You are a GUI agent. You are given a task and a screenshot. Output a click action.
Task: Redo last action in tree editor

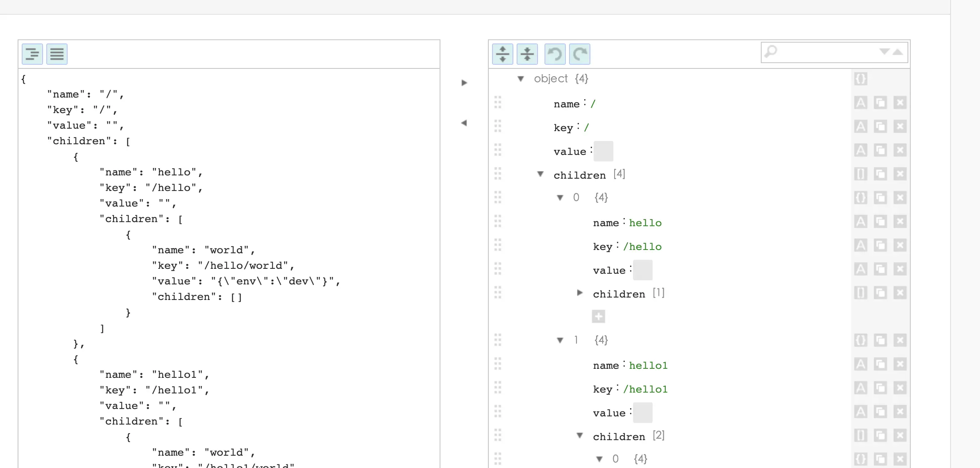coord(579,54)
